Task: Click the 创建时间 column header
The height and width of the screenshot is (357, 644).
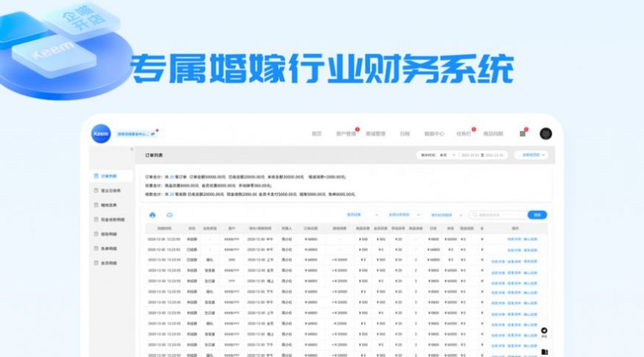Action: 164,228
